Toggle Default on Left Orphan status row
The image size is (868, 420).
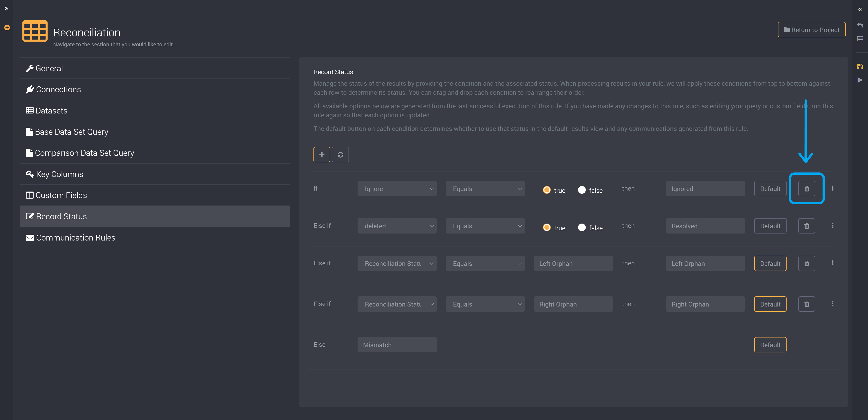click(770, 263)
